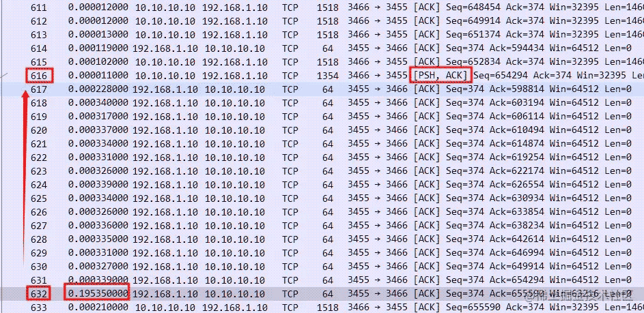Click the highlighted packet row 617
This screenshot has height=313, width=644.
pos(322,89)
